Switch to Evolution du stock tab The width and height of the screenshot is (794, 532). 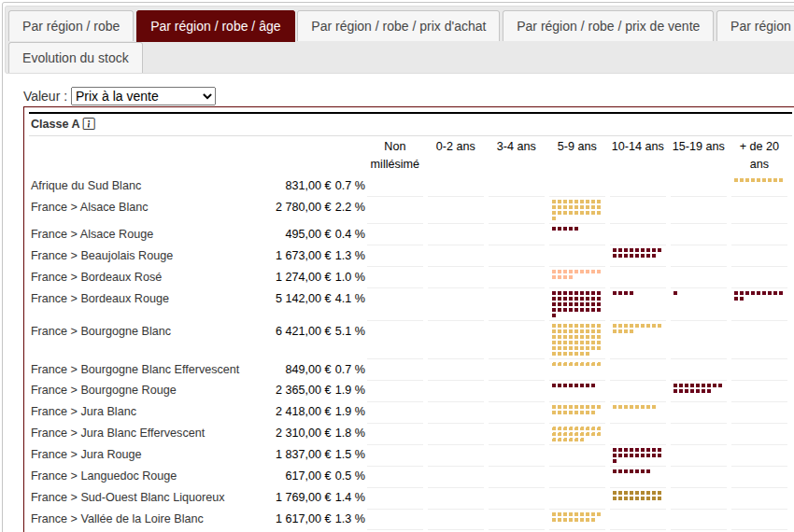(76, 58)
